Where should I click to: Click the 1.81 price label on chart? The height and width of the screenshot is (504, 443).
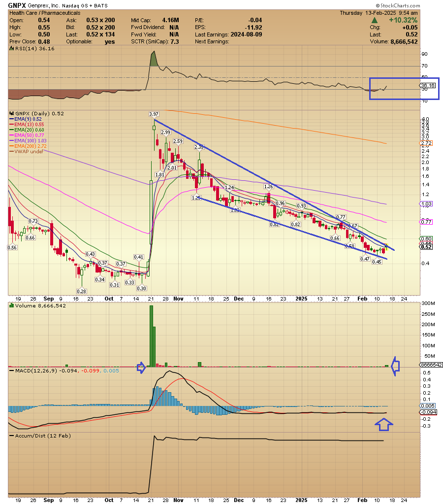[x=159, y=174]
